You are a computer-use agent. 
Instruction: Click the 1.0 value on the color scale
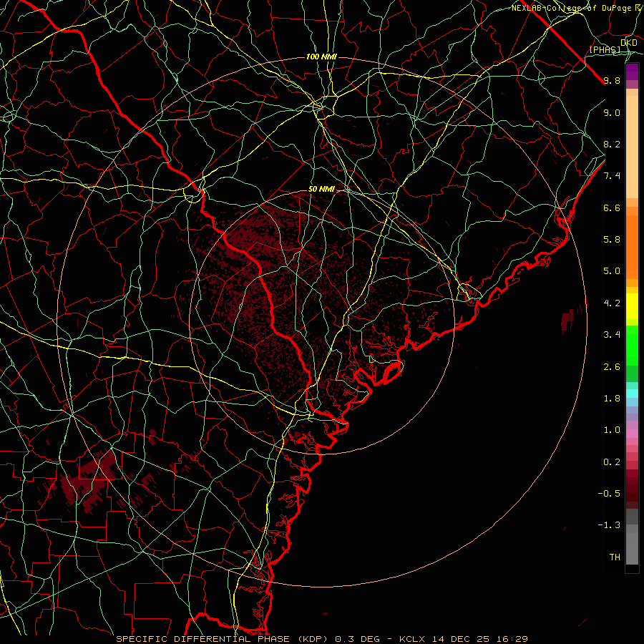(x=612, y=430)
